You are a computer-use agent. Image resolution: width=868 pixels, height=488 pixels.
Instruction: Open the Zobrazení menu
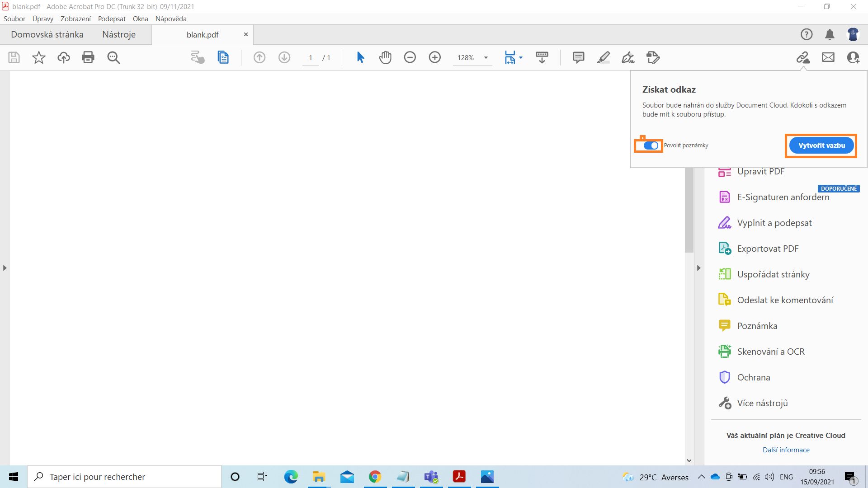(x=75, y=19)
